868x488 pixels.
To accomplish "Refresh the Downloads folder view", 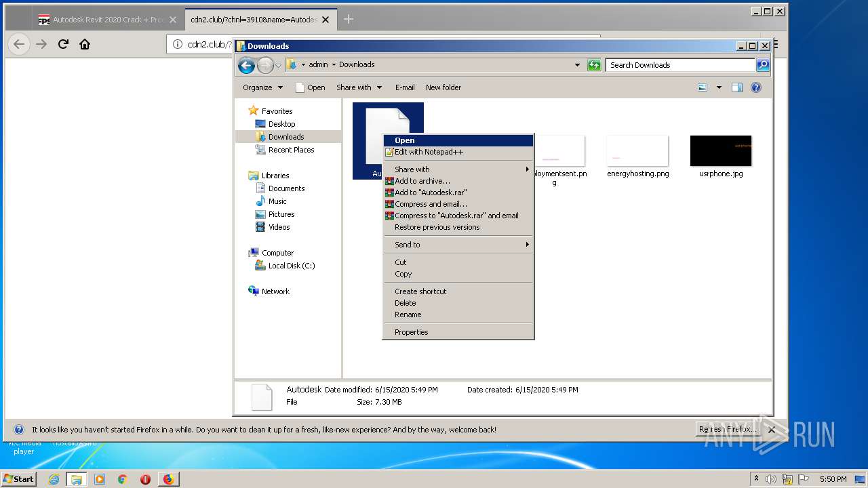I will click(594, 65).
